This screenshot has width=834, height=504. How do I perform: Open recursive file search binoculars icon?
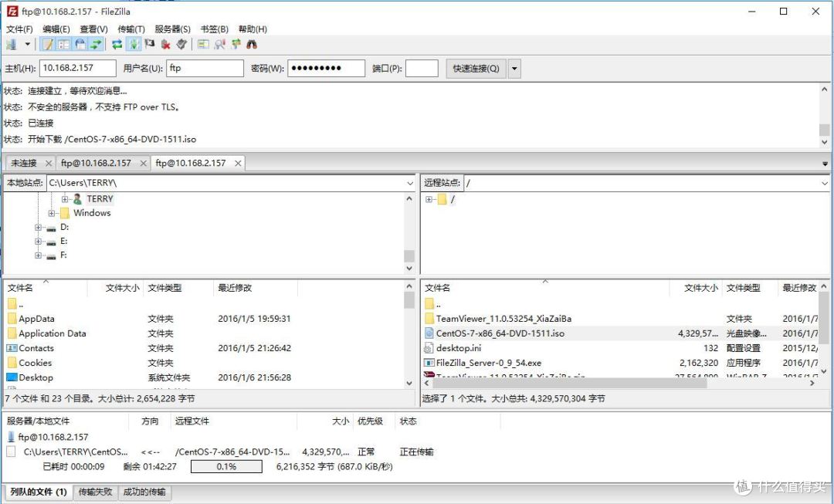(x=252, y=45)
